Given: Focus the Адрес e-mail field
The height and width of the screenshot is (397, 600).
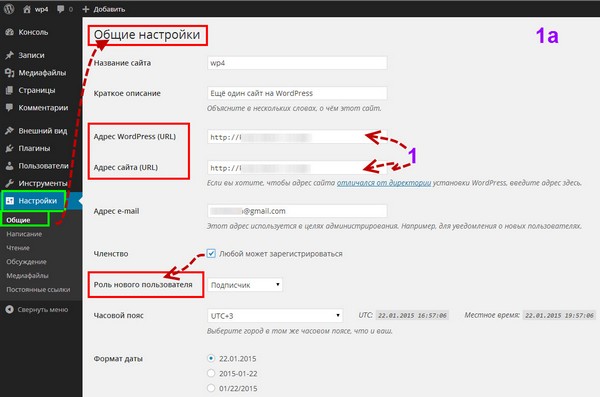Looking at the screenshot, I should 297,211.
